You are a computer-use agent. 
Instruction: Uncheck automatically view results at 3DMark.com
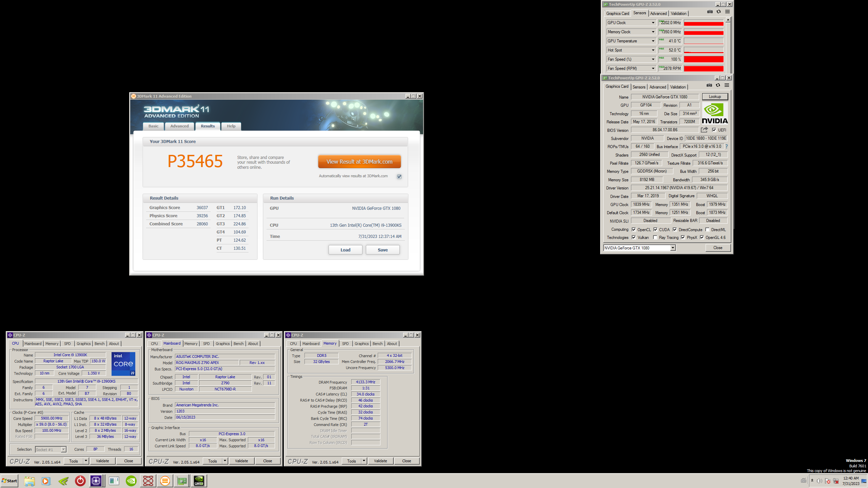[x=399, y=177]
